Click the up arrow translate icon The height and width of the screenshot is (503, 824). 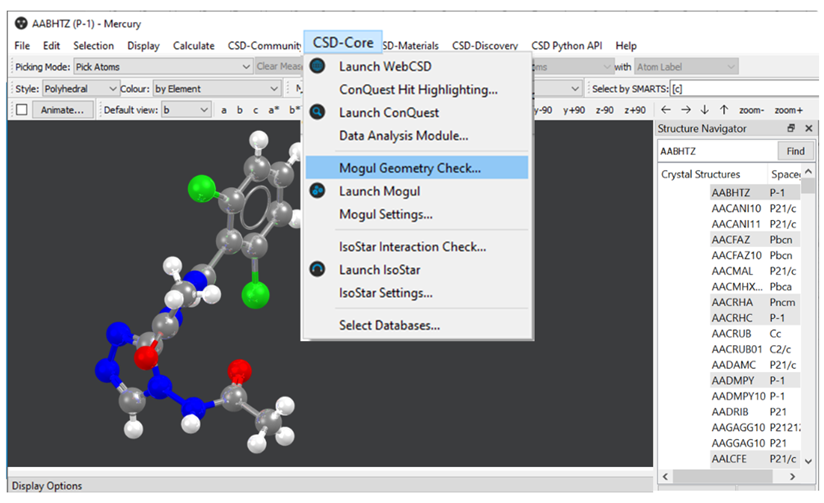pos(722,110)
